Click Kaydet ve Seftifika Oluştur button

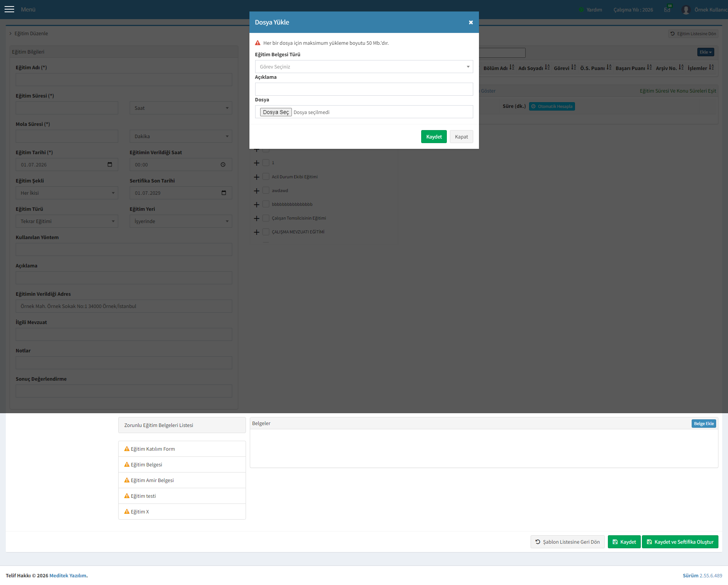pyautogui.click(x=680, y=542)
